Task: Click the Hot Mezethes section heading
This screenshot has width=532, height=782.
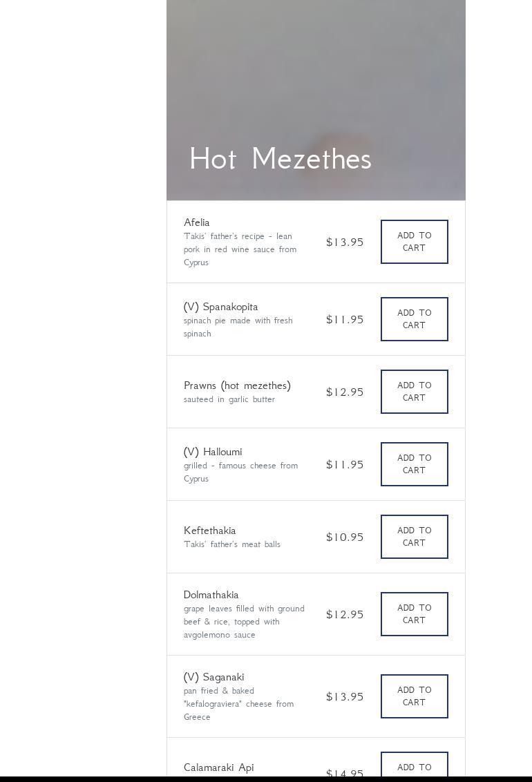Action: tap(281, 159)
